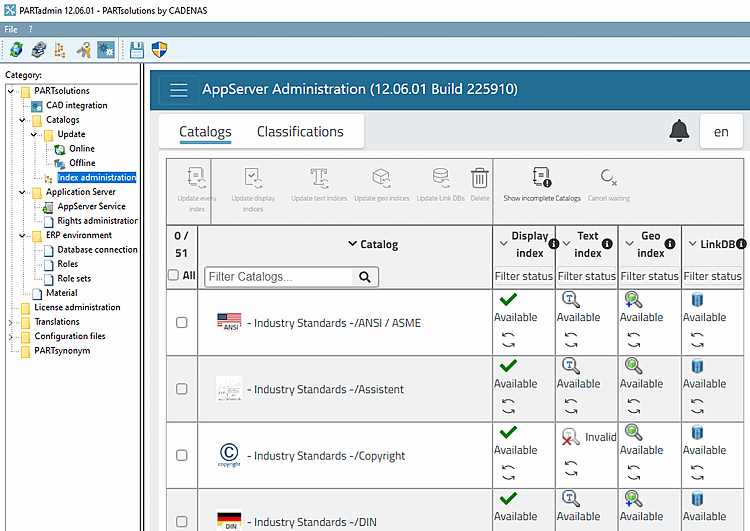The height and width of the screenshot is (531, 750).
Task: Click the 'en' language button
Action: pyautogui.click(x=720, y=131)
